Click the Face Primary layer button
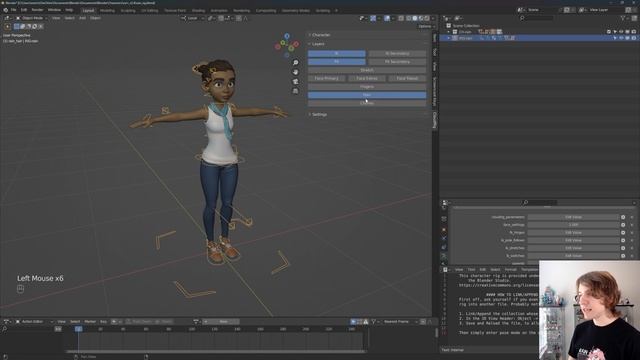Image resolution: width=640 pixels, height=360 pixels. click(x=327, y=78)
